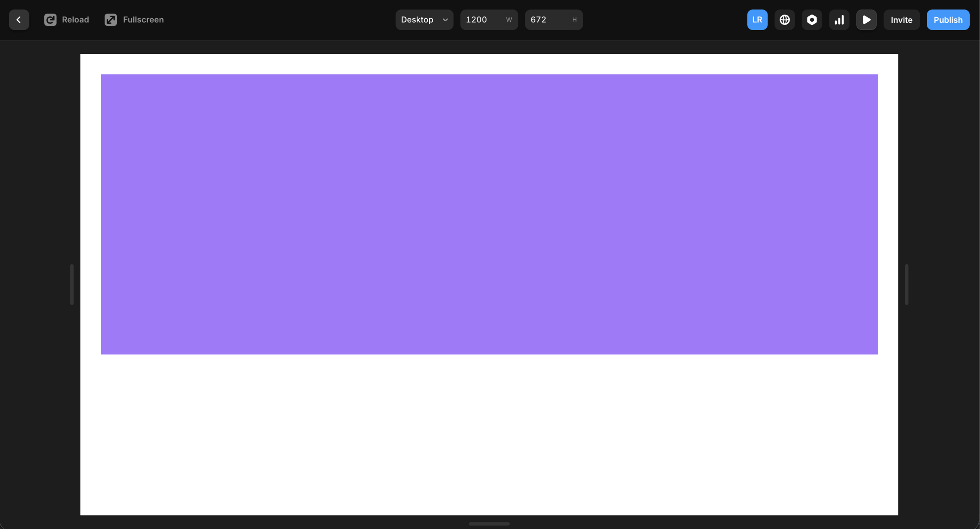Open site settings hexagon icon
The image size is (980, 529).
[x=811, y=20]
